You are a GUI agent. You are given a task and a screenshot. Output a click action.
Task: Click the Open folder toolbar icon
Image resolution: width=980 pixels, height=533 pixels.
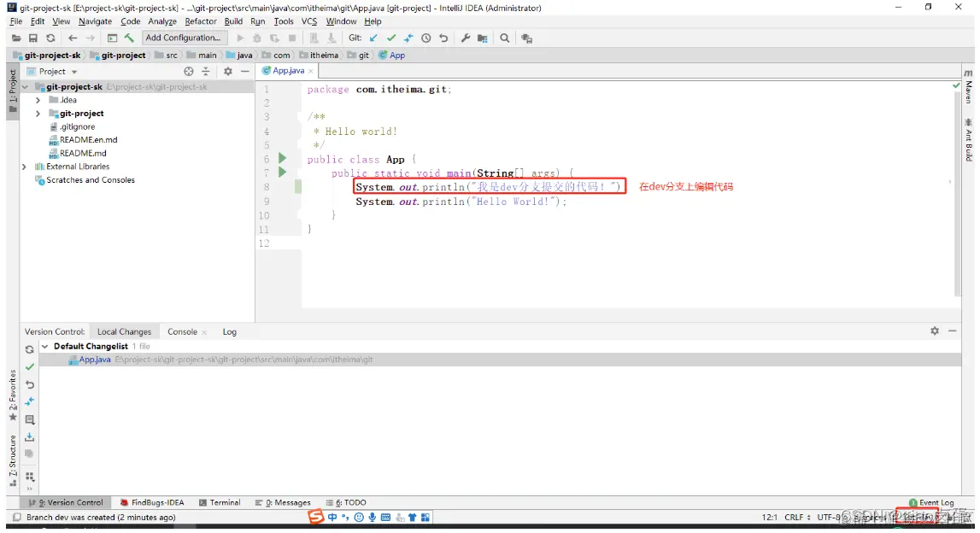[16, 38]
